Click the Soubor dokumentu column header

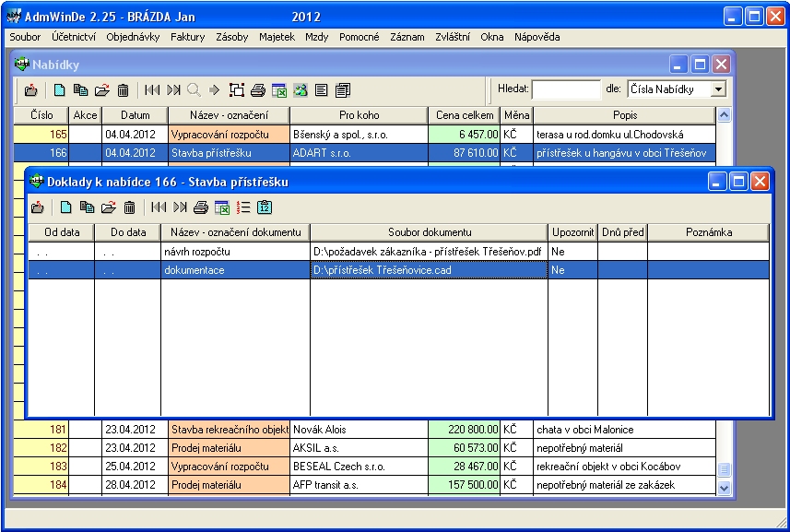point(430,232)
